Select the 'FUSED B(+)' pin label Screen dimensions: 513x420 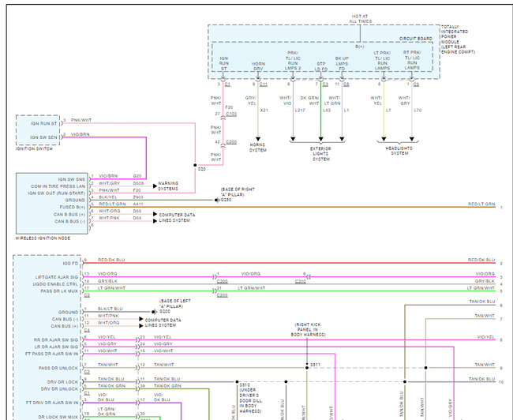coord(73,207)
